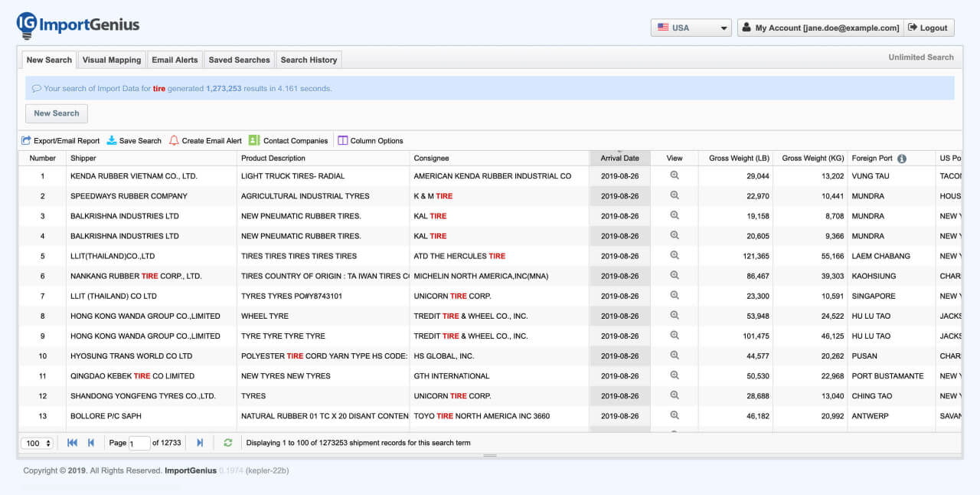Click the Foreign Port info icon

[902, 158]
